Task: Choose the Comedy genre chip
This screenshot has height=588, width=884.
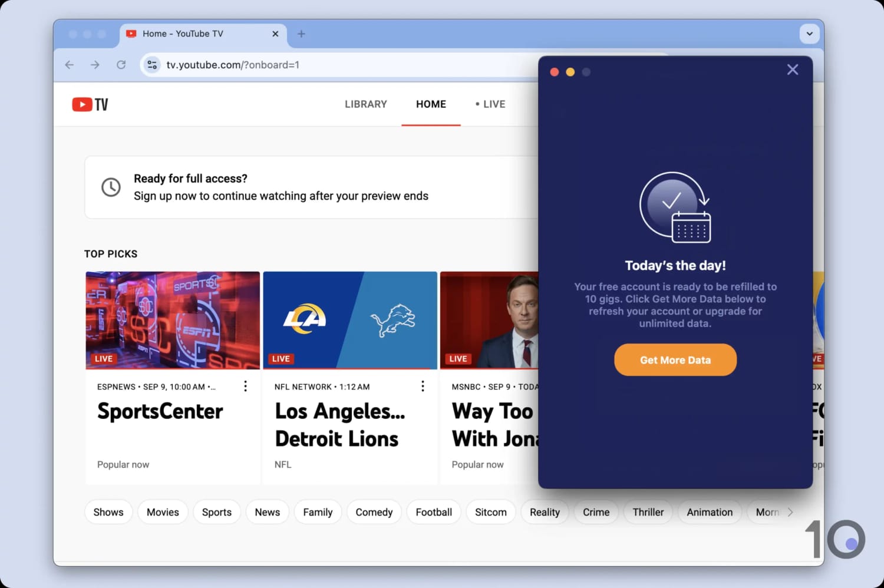Action: [x=374, y=512]
